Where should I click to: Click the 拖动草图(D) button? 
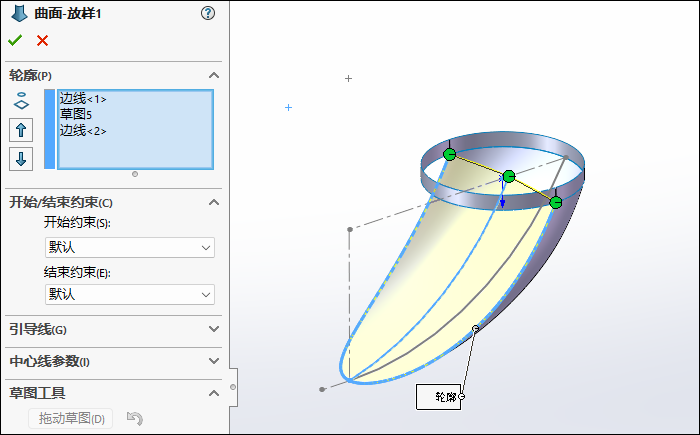pyautogui.click(x=71, y=418)
